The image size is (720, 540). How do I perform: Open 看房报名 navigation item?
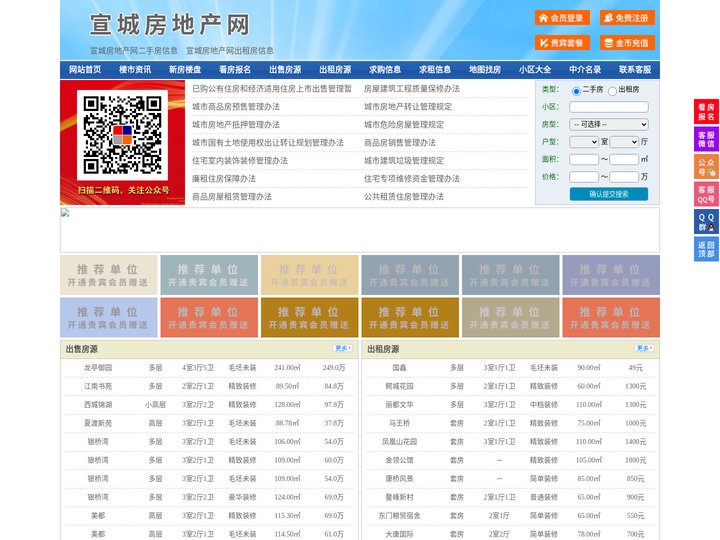tap(235, 70)
